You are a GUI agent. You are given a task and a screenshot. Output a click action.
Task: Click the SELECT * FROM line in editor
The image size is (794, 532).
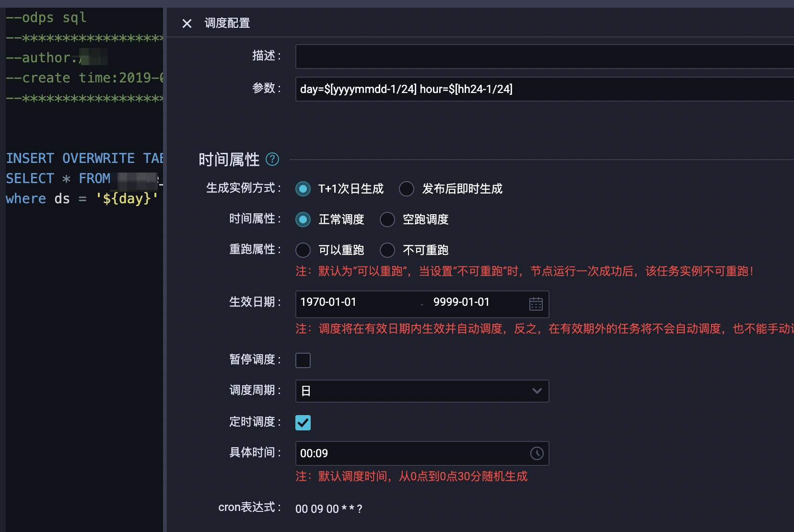85,178
